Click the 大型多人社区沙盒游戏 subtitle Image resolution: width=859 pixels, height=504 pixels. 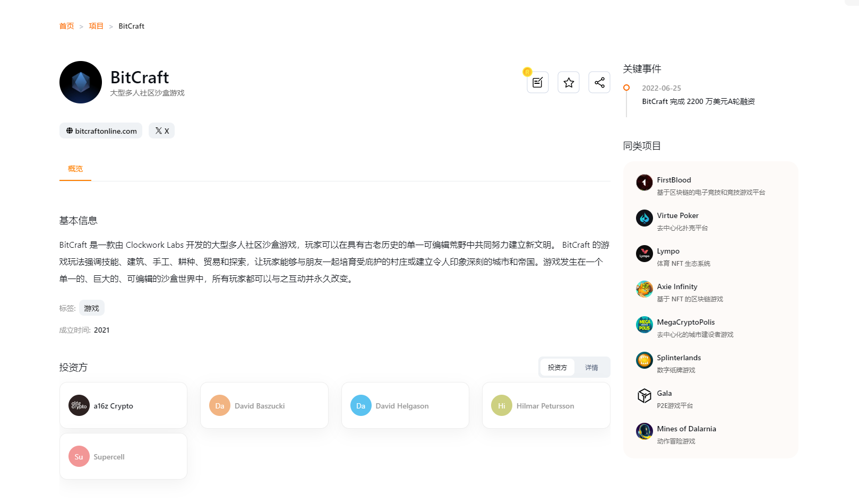coord(147,93)
